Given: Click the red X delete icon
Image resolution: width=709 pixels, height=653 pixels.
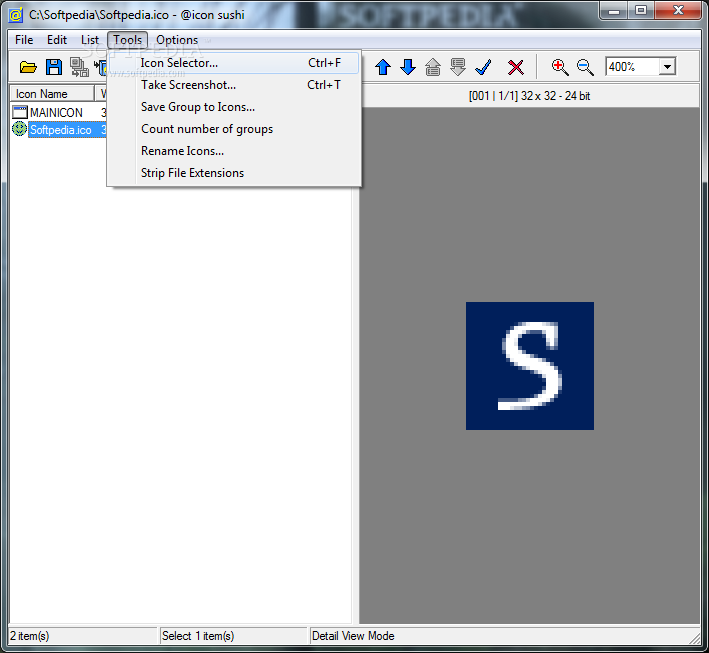Looking at the screenshot, I should (x=515, y=67).
